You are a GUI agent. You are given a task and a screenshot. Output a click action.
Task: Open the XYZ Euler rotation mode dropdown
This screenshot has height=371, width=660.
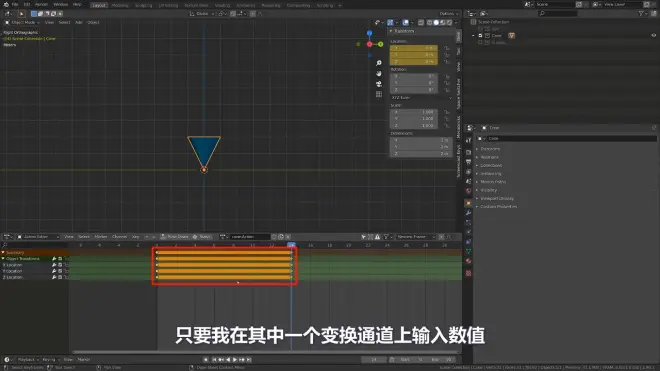(x=421, y=98)
